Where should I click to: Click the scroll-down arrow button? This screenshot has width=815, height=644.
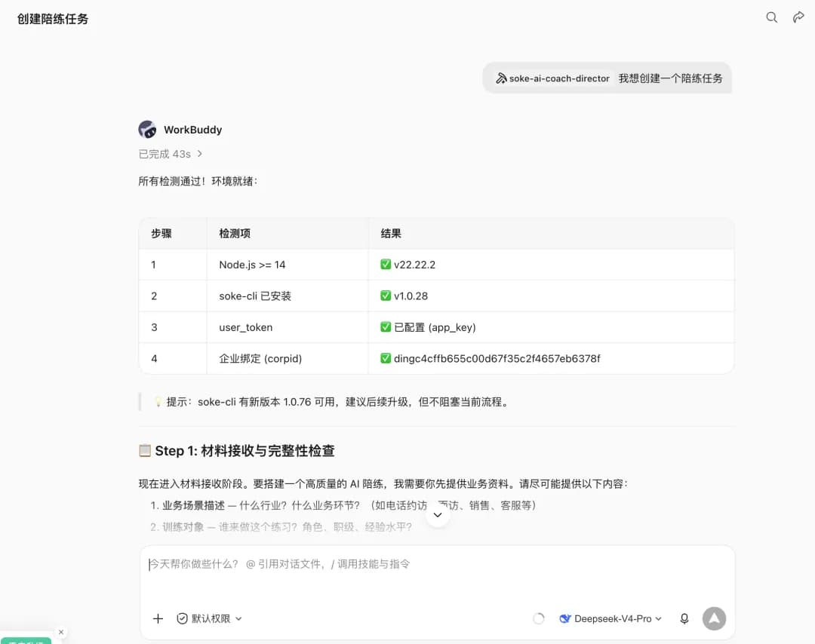point(438,515)
